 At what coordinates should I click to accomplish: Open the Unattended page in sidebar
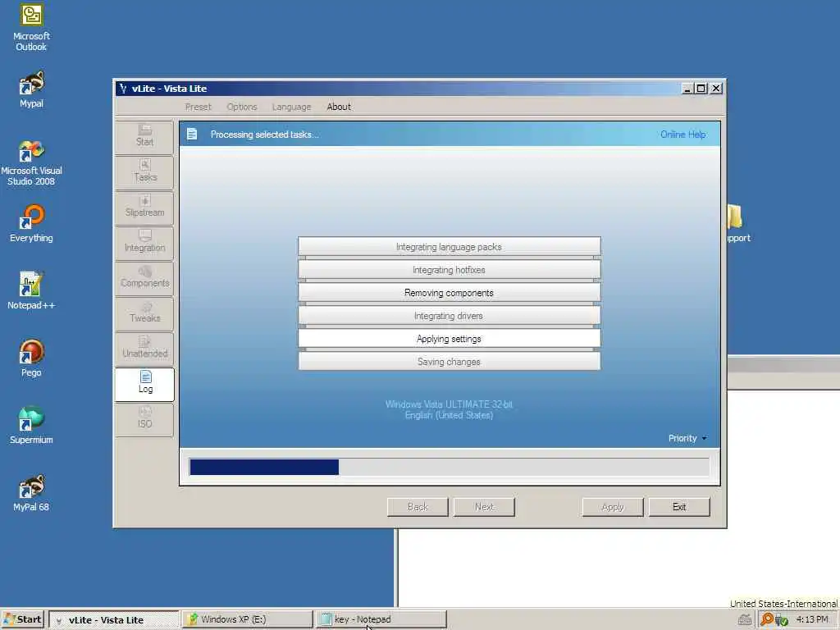144,349
